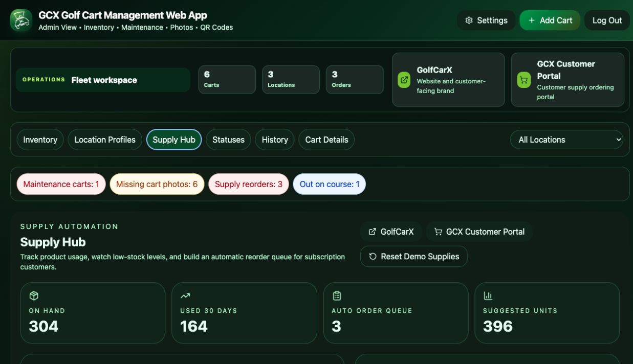
Task: Switch to the Inventory tab
Action: click(40, 140)
